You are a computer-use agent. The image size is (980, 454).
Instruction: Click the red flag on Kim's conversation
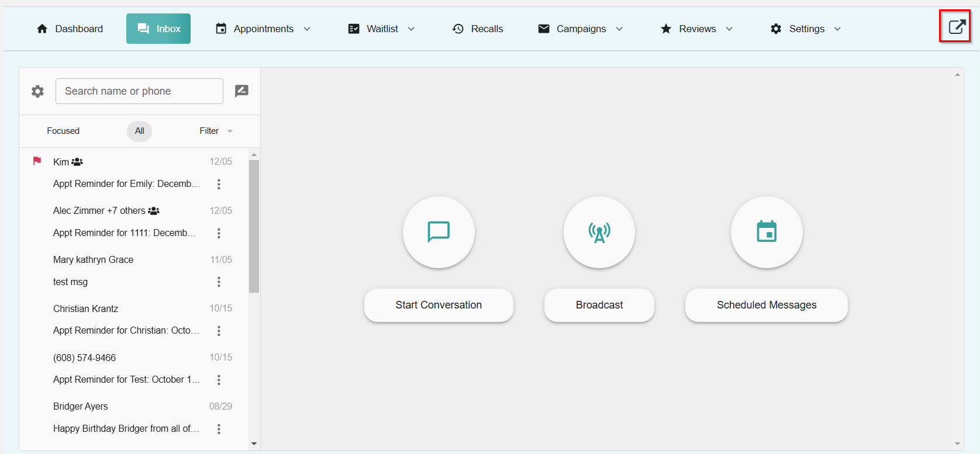(x=37, y=161)
